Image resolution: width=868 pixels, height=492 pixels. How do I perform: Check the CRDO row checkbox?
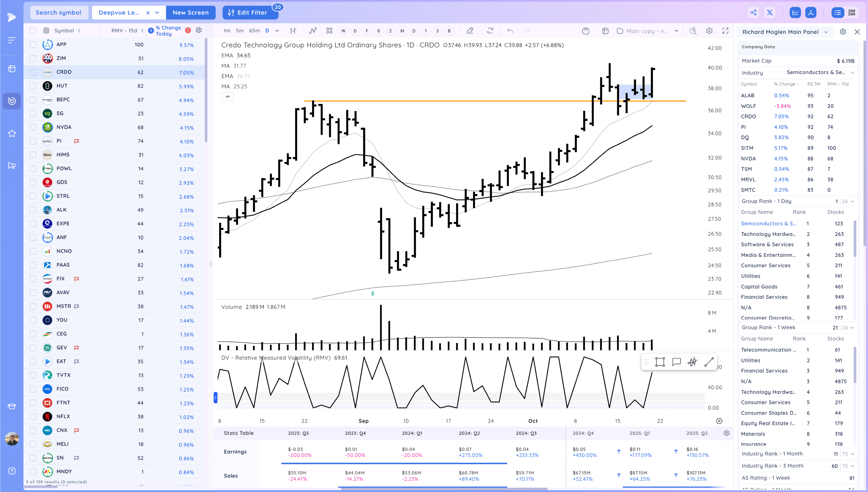(x=33, y=72)
